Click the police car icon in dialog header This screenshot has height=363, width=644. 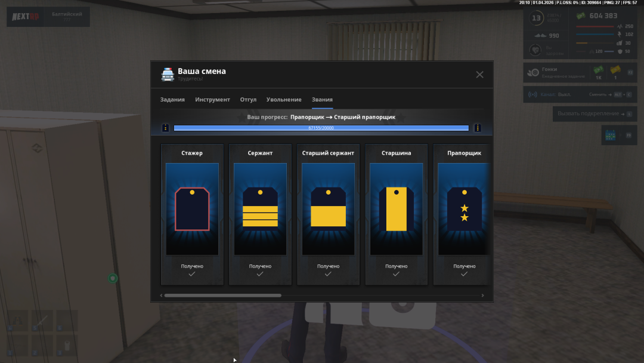pos(168,75)
